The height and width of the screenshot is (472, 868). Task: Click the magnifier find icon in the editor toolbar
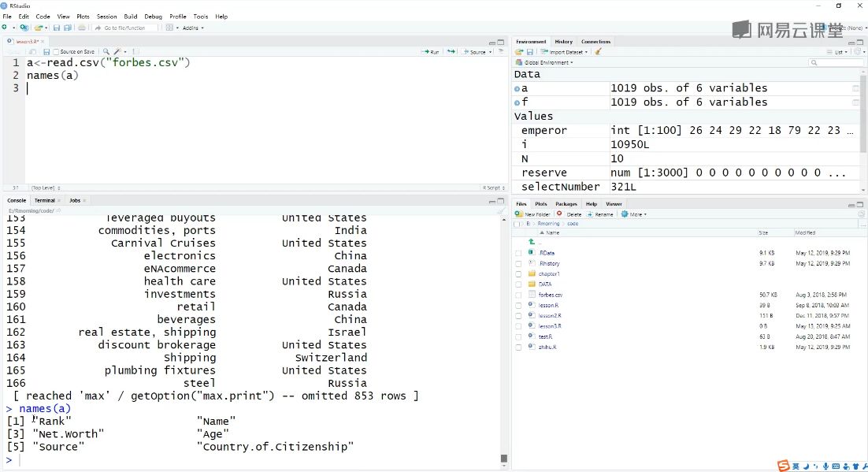point(106,51)
